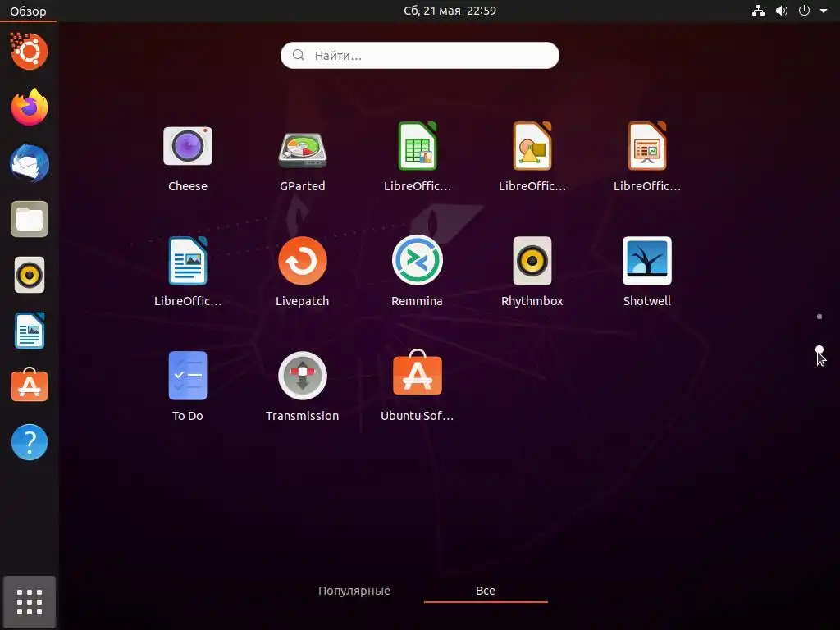Open LibreOffice Writer icon in app grid
Viewport: 840px width, 630px height.
pos(188,261)
